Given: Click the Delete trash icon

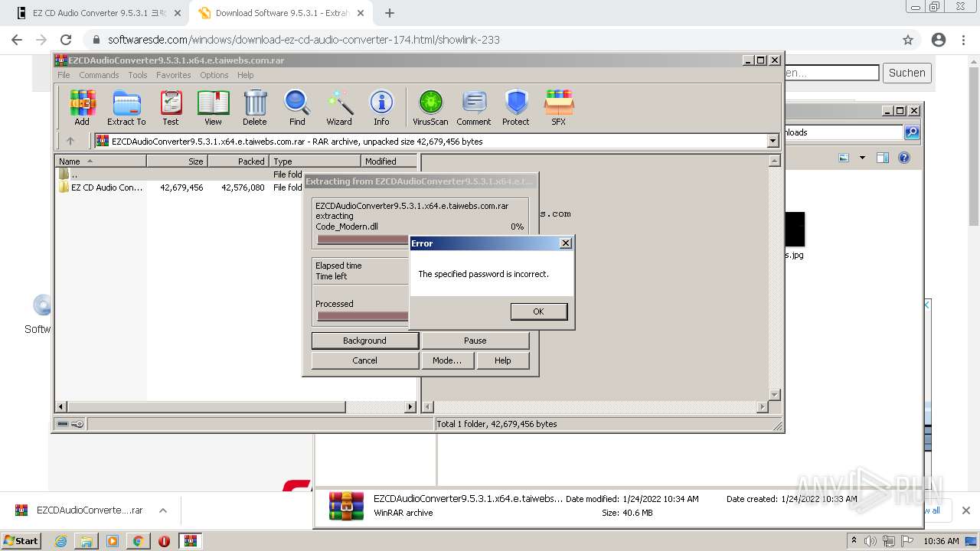Looking at the screenshot, I should [255, 107].
